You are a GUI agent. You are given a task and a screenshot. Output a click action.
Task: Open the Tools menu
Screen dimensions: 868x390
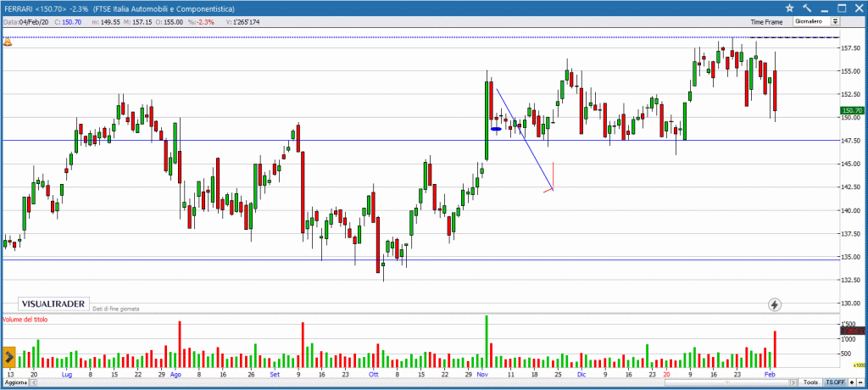[811, 383]
